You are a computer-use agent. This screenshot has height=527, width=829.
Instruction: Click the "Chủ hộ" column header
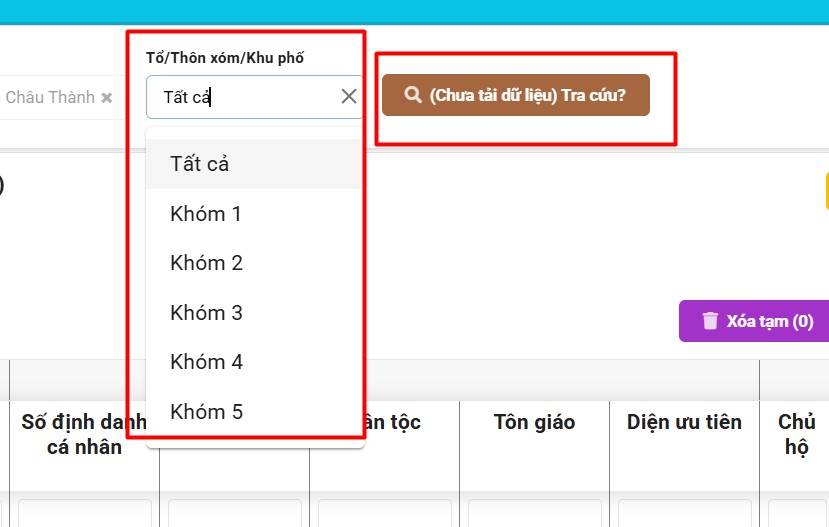coord(796,434)
